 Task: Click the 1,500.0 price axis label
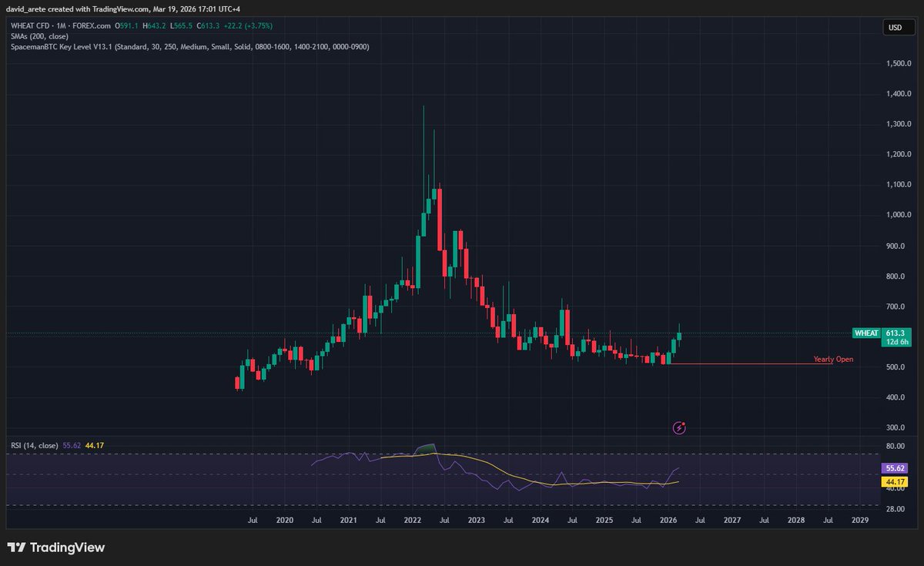899,63
